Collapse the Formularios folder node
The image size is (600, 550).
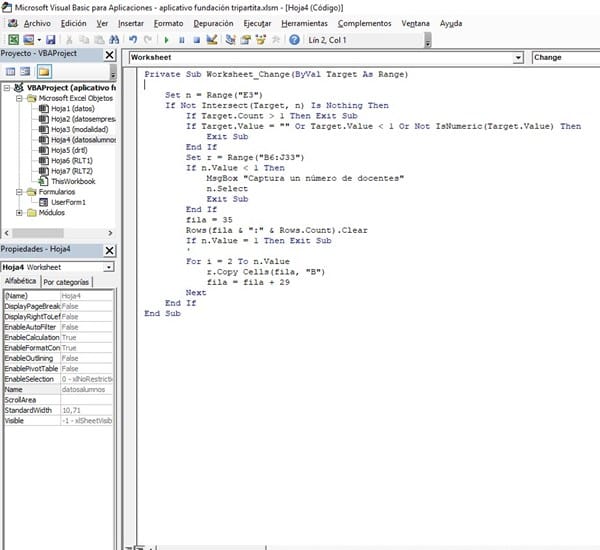coord(20,191)
